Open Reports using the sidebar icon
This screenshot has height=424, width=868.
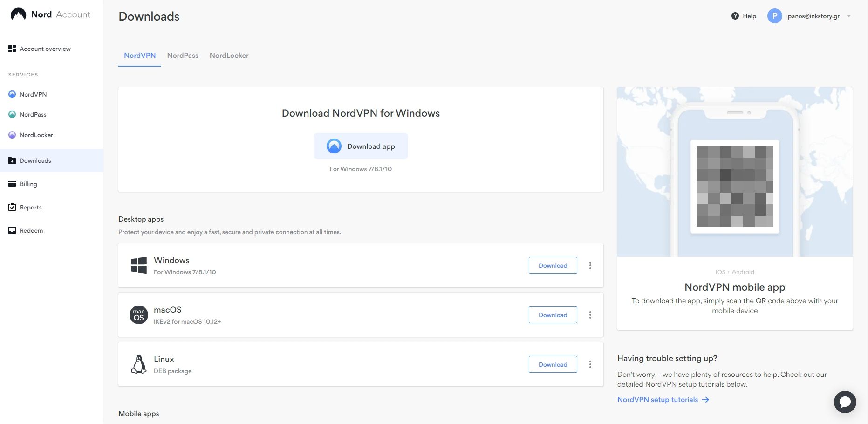(12, 207)
